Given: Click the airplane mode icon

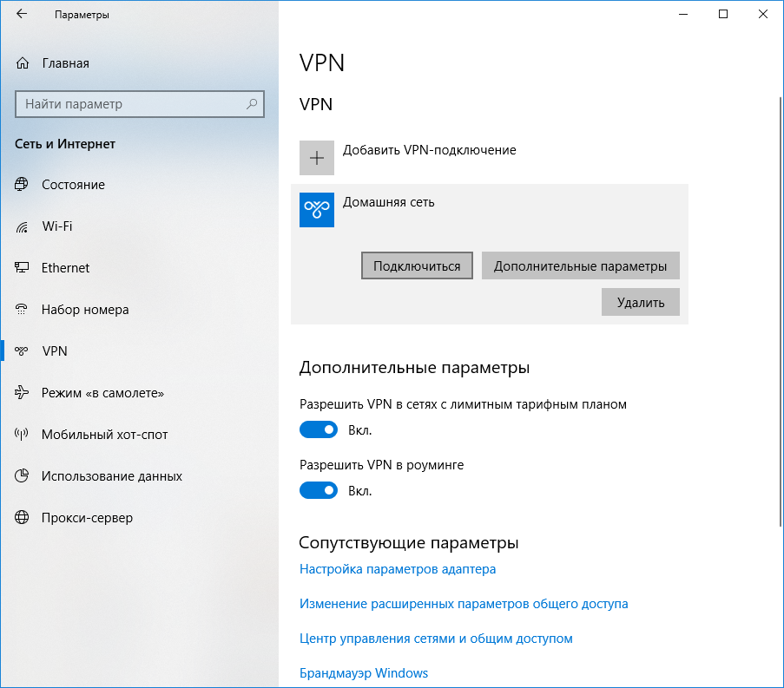Looking at the screenshot, I should pos(23,393).
